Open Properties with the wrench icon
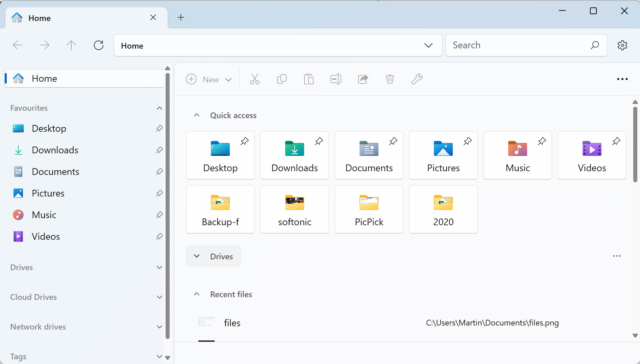Screen dimensions: 640x364 click(x=417, y=79)
